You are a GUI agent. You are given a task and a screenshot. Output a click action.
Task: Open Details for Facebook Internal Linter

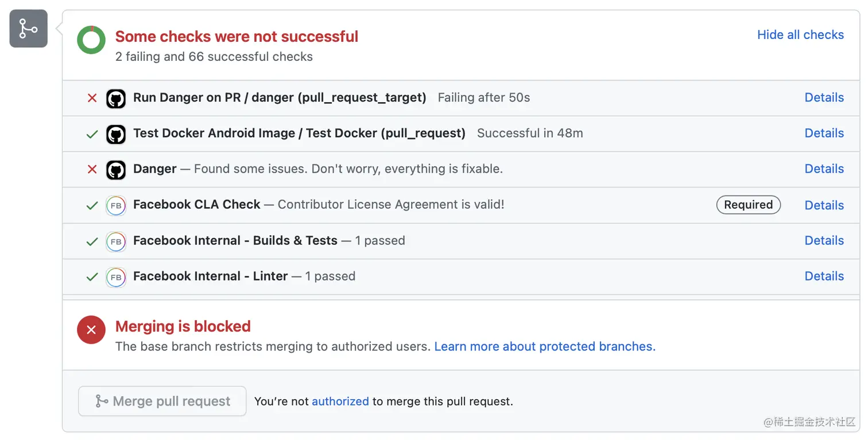[824, 276]
